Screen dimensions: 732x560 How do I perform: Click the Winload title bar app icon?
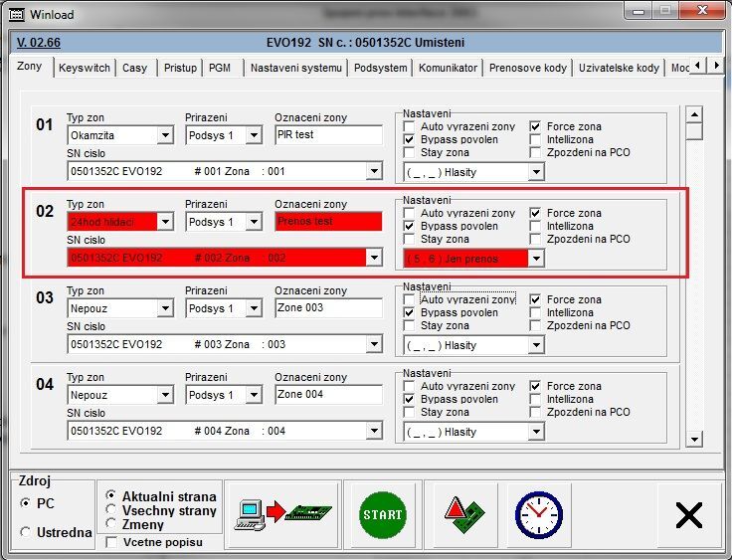coord(16,14)
